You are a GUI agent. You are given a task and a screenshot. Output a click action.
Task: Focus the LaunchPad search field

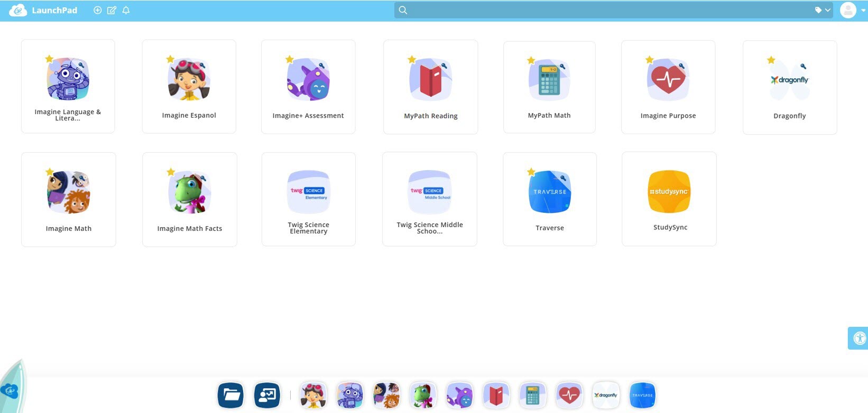click(x=613, y=10)
